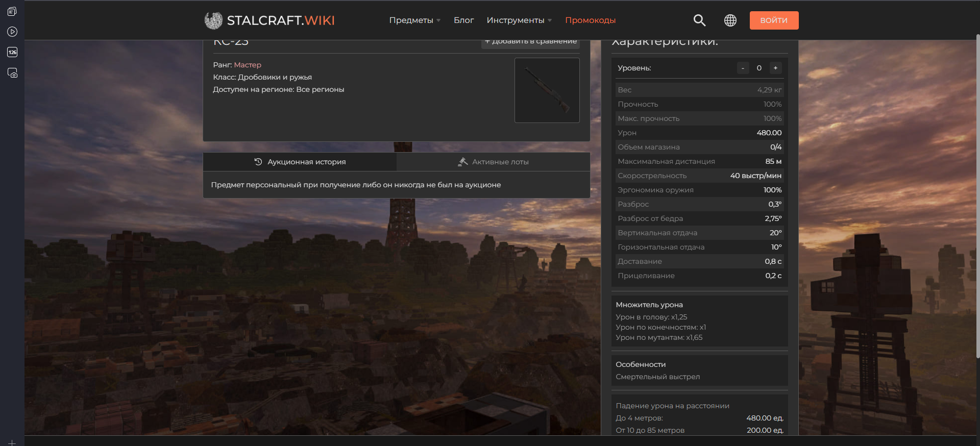Screen dimensions: 980x446
Task: Expand the Инструменты dropdown menu
Action: coord(519,20)
